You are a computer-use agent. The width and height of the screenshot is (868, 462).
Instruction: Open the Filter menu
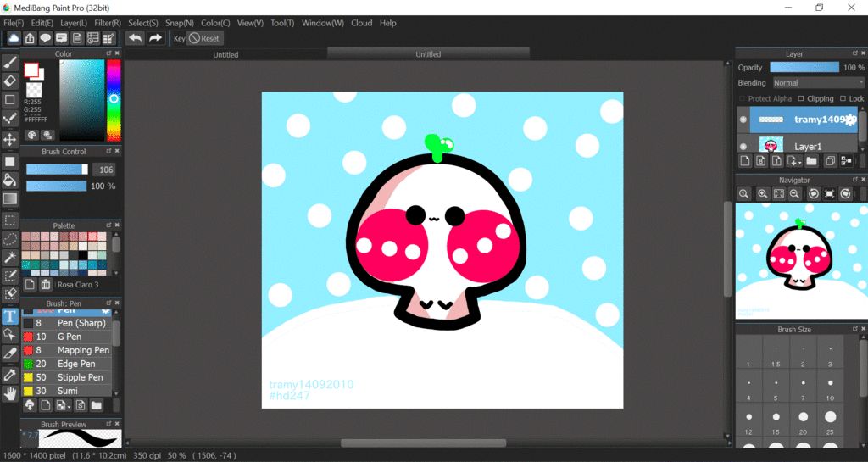click(x=108, y=23)
